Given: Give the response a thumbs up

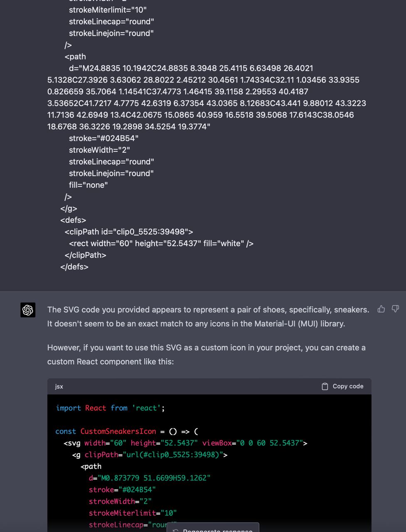Looking at the screenshot, I should click(381, 309).
